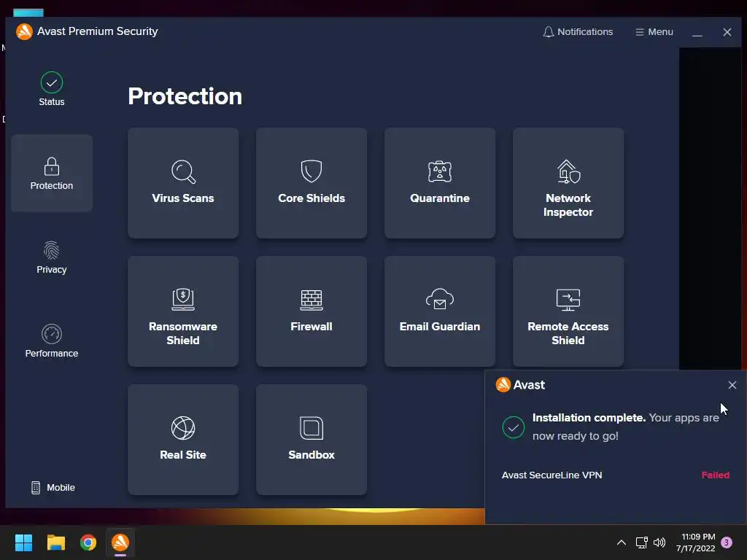Open Remote Access Shield tile

568,311
